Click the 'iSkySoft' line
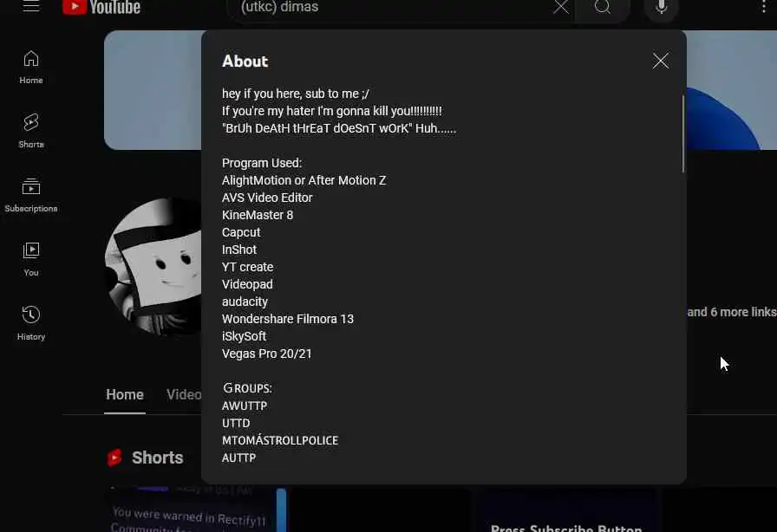 [x=244, y=336]
